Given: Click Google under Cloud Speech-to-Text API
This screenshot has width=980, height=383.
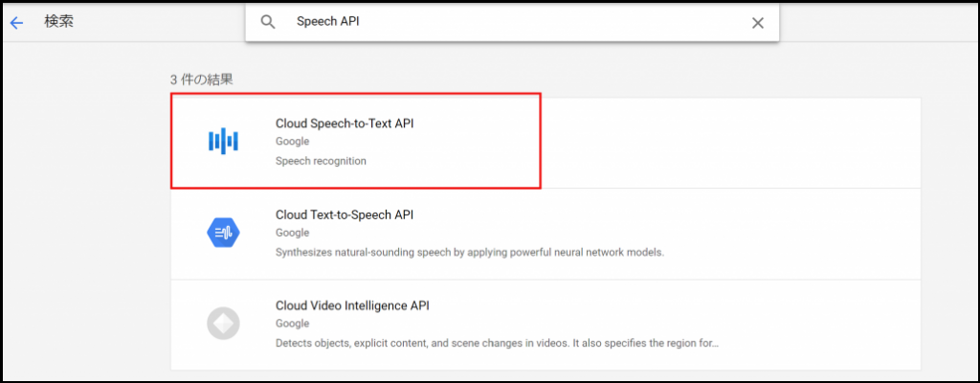Looking at the screenshot, I should tap(292, 142).
